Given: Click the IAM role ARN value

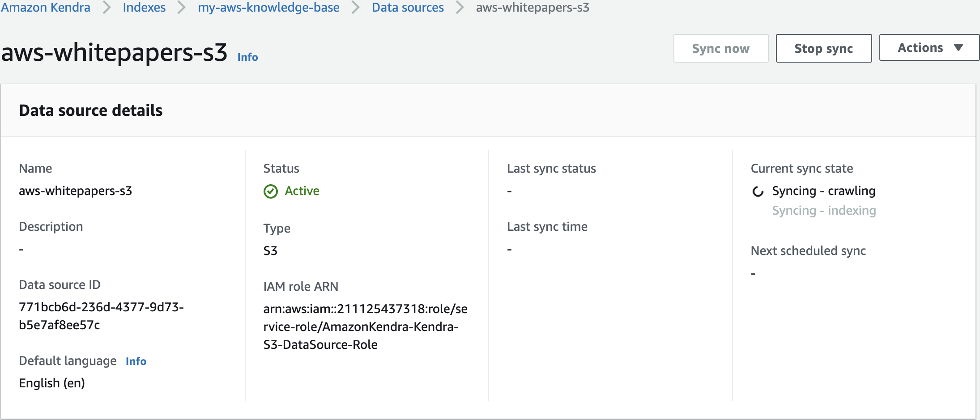Looking at the screenshot, I should pos(365,327).
